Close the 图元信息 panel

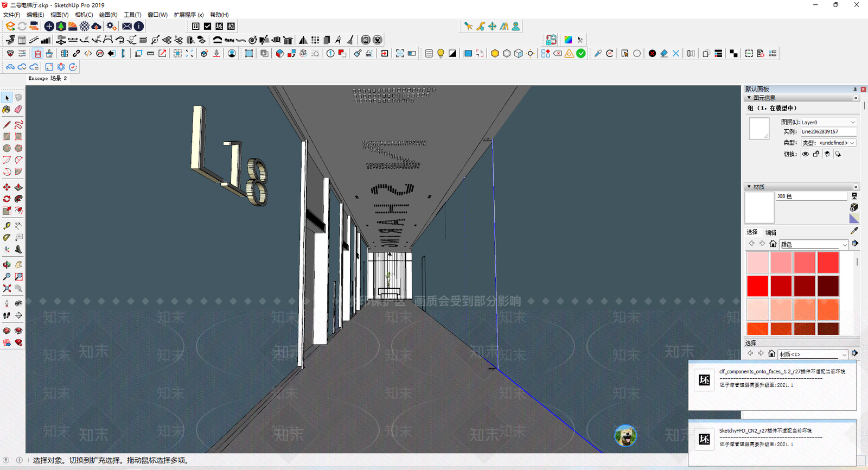[x=856, y=98]
